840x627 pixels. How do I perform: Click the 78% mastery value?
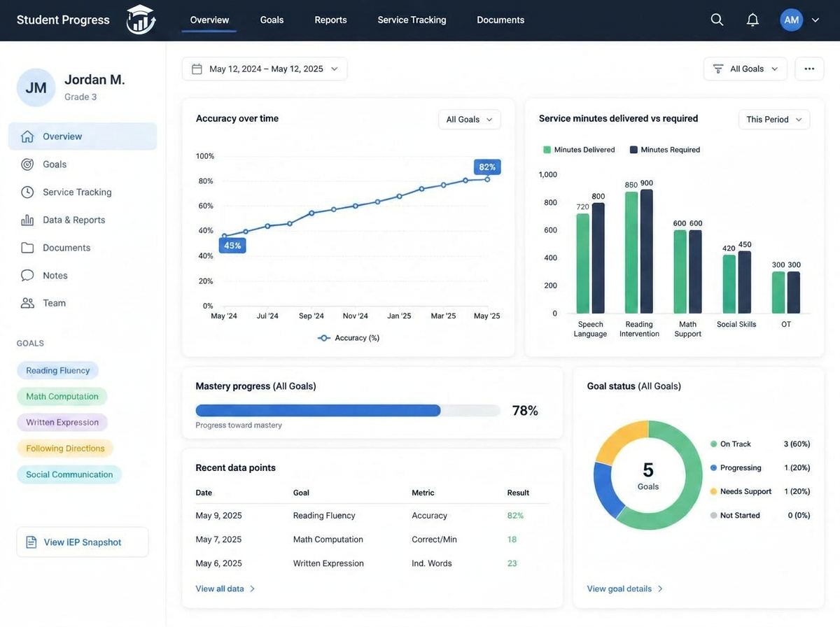click(525, 411)
